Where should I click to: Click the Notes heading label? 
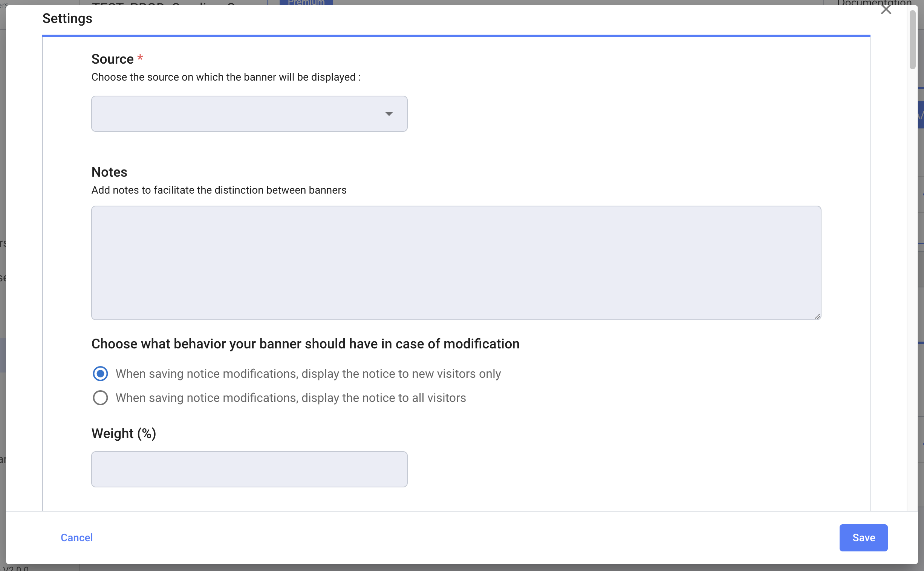109,172
